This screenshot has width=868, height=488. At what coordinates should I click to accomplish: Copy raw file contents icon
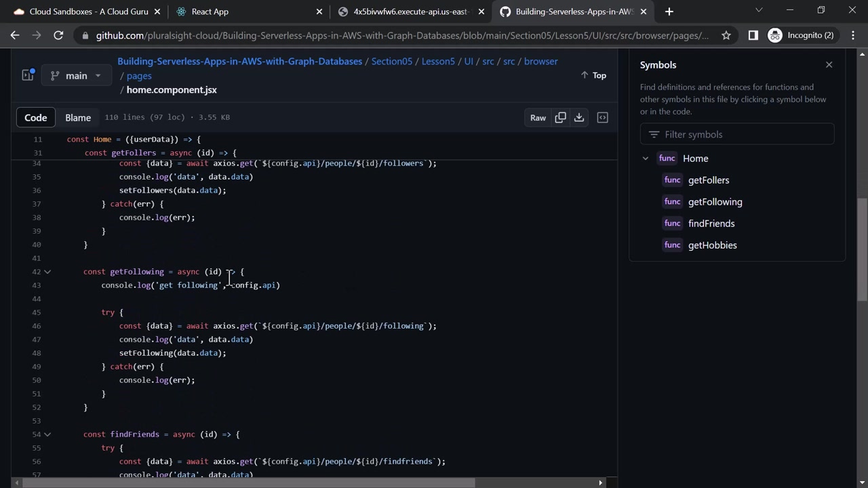tap(560, 117)
